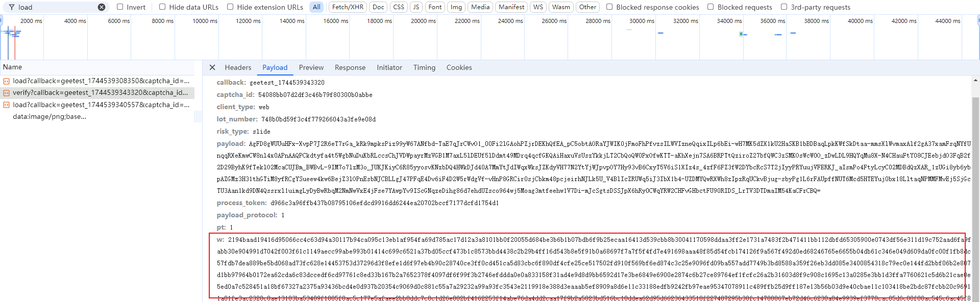Toggle Hide data URLs checkbox
Image resolution: width=980 pixels, height=302 pixels.
click(162, 7)
